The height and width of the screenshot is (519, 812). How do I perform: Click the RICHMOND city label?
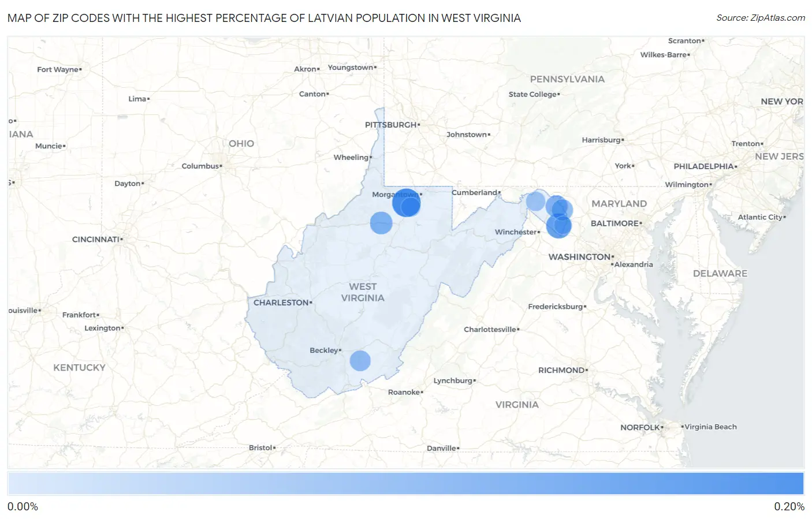click(x=561, y=370)
